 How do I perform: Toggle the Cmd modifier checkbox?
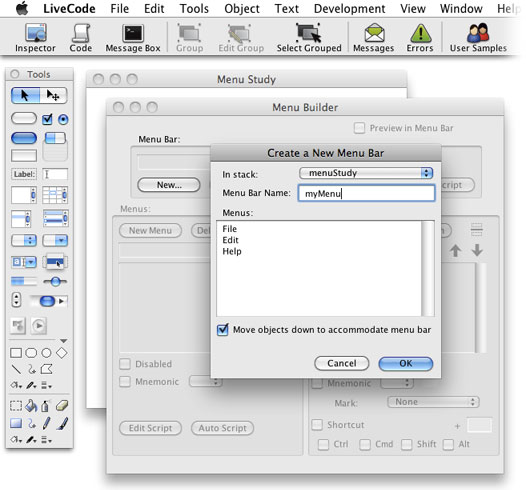pyautogui.click(x=365, y=444)
